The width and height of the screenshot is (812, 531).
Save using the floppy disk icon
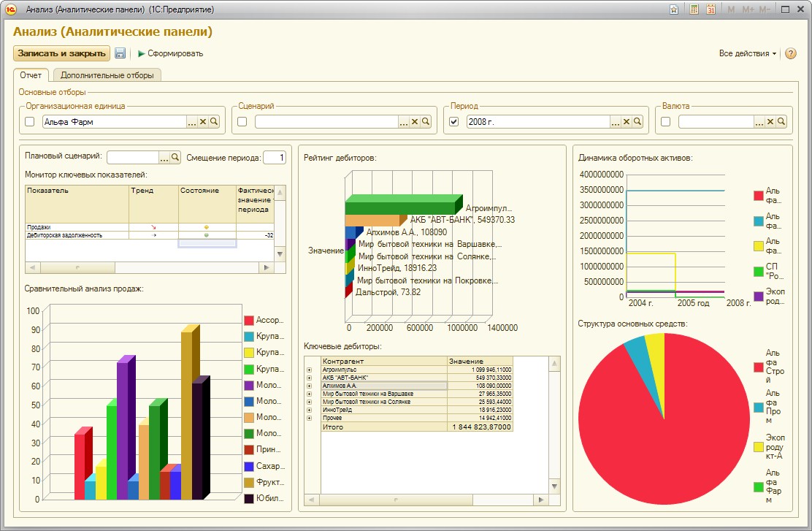120,53
